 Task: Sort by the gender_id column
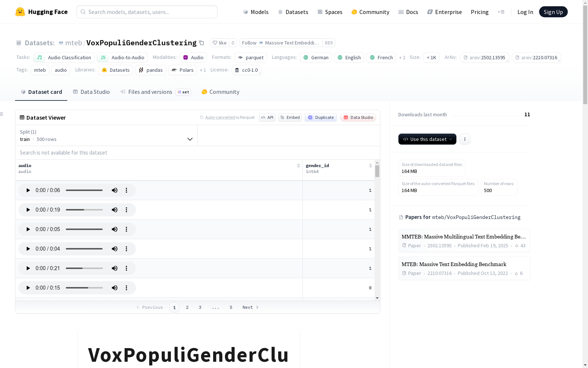tap(370, 166)
